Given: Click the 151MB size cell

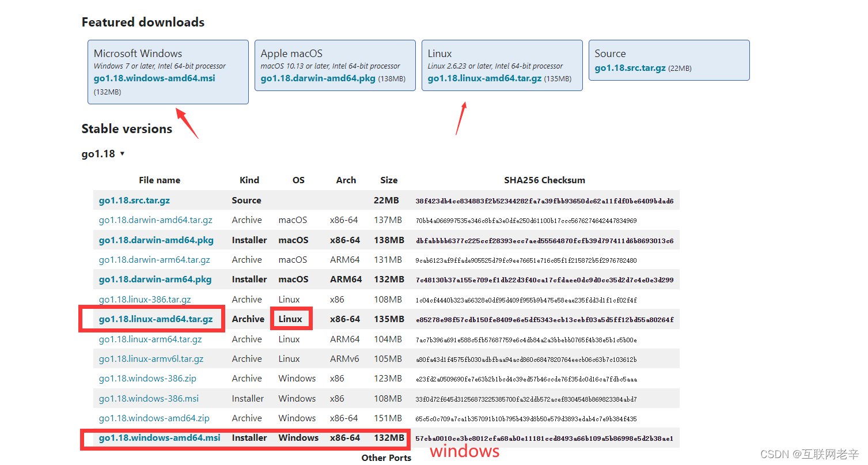Looking at the screenshot, I should (x=388, y=418).
